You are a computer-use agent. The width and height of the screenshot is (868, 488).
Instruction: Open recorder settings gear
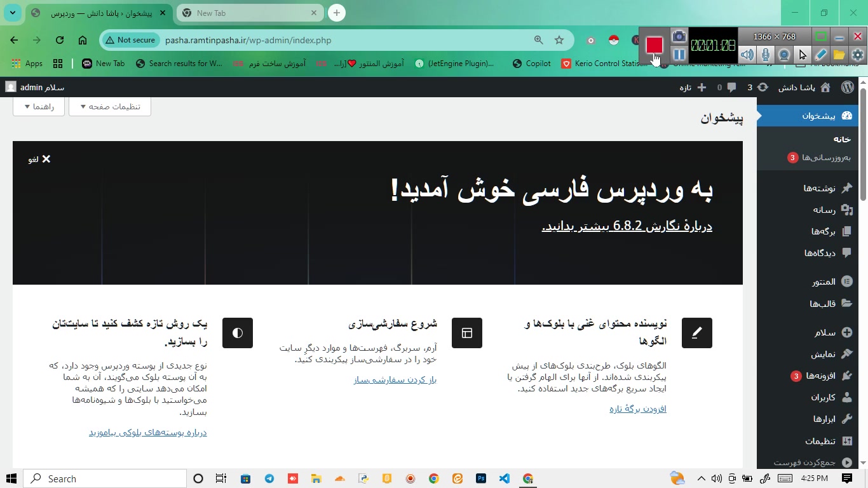[x=858, y=55]
